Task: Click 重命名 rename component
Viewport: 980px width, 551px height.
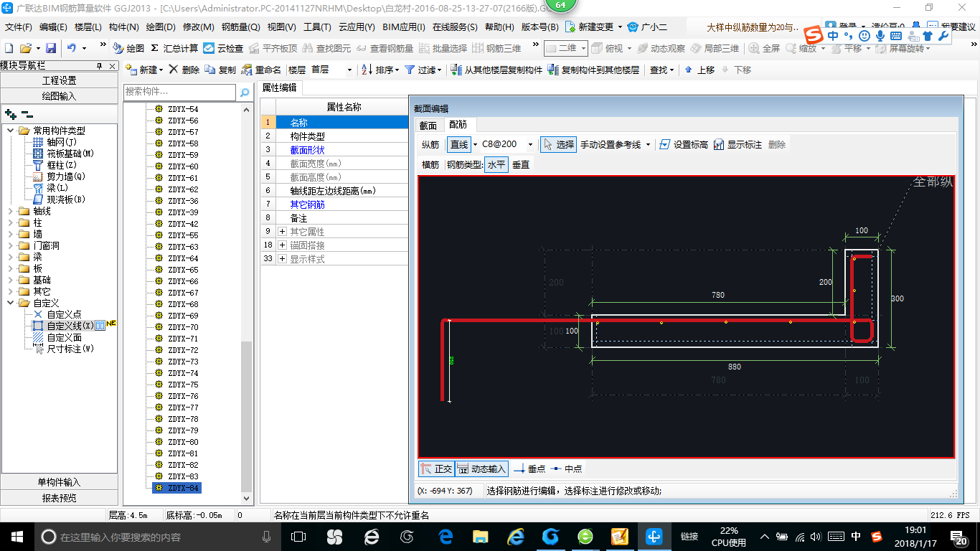Action: pos(261,70)
